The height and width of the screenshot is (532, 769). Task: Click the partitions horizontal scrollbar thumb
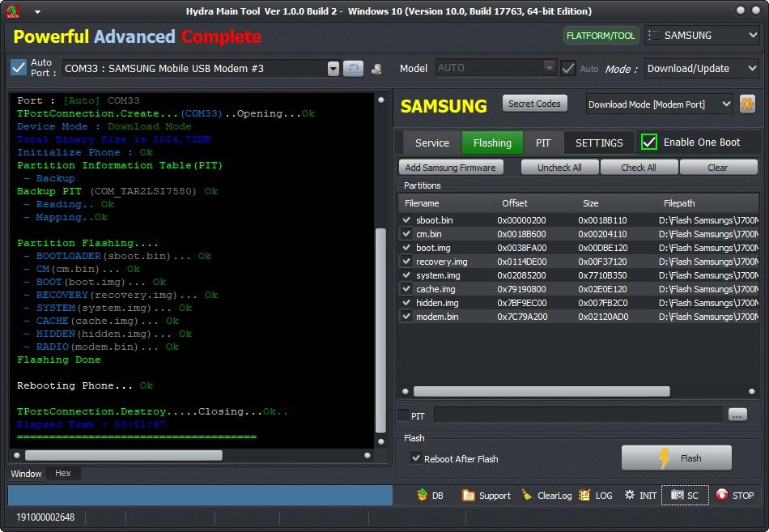(x=542, y=391)
